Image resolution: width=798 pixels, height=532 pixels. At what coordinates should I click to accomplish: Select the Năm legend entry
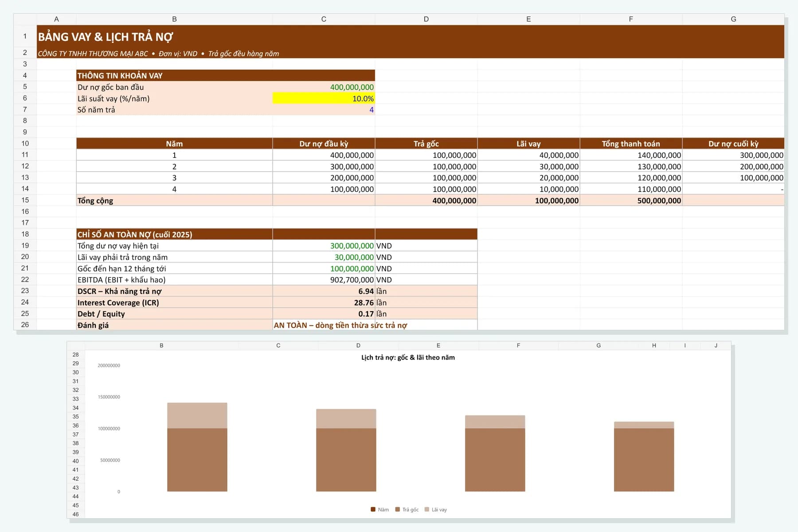380,509
